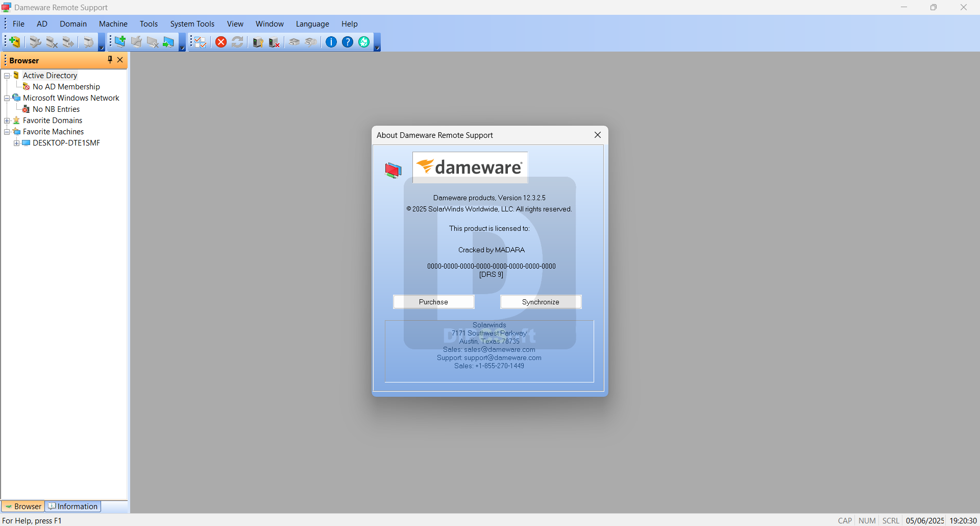Click the Add Machine monitor icon

coord(120,42)
